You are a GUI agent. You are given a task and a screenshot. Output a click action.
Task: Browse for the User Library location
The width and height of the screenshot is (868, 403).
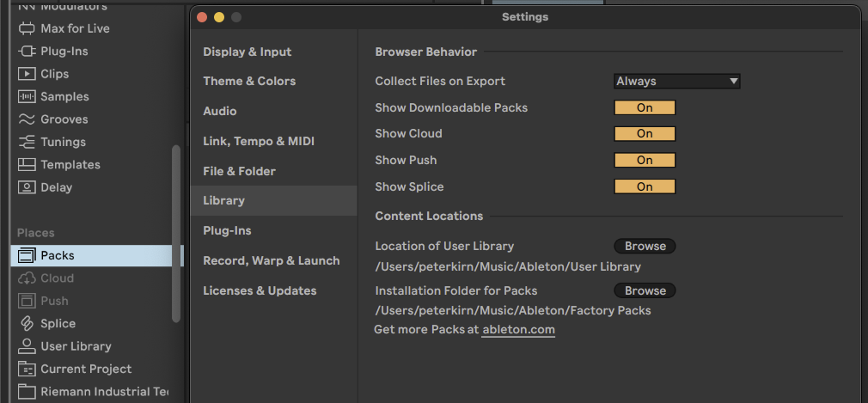pos(645,247)
